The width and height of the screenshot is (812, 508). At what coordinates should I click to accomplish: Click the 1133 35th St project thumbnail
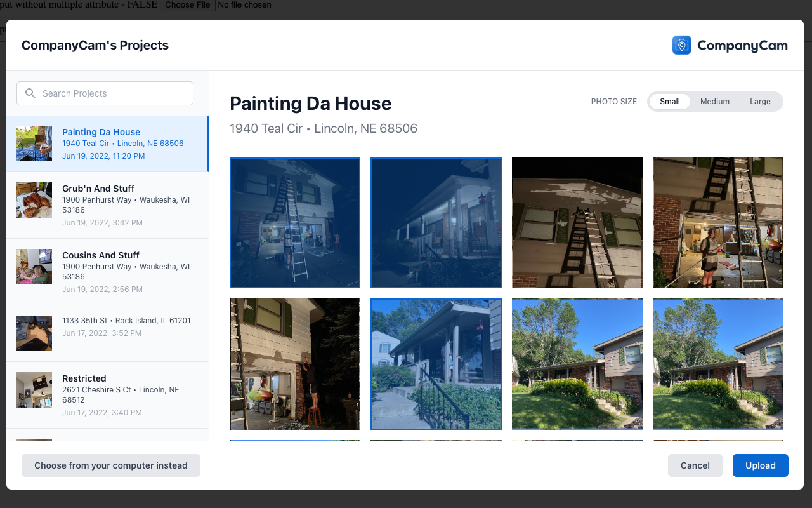pyautogui.click(x=34, y=333)
